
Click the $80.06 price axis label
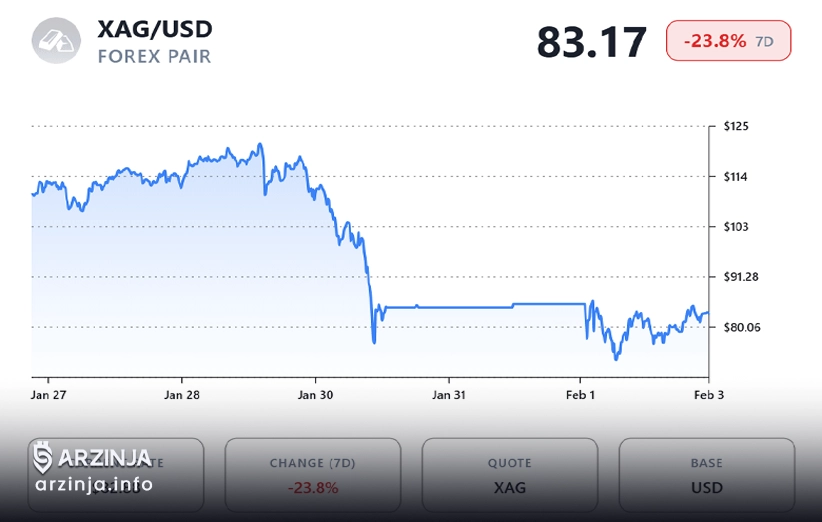coord(741,327)
